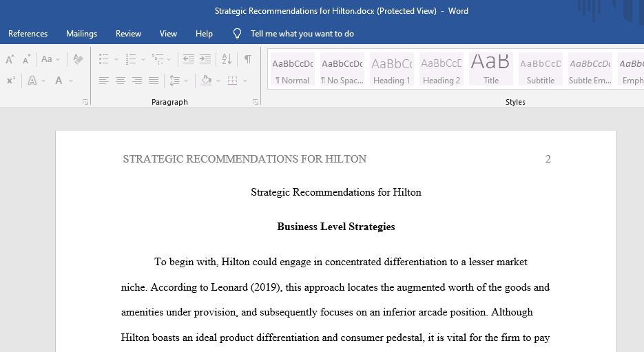This screenshot has height=352, width=644.
Task: Apply the No Spacing style
Action: point(342,69)
